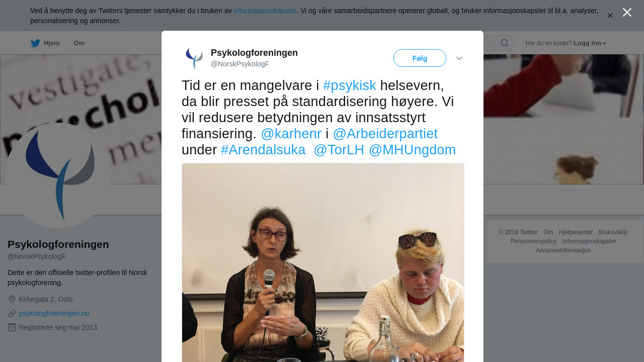
Task: Dismiss the cookie notice small X
Action: tap(610, 16)
